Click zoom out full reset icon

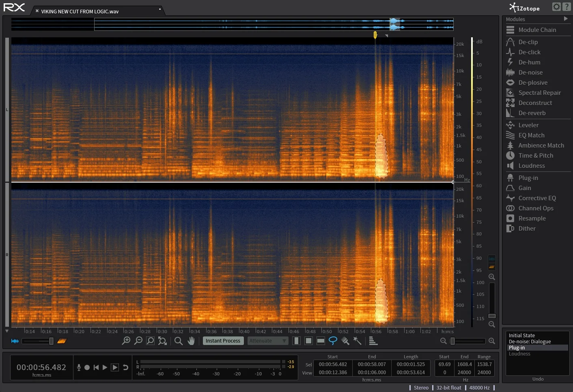pyautogui.click(x=163, y=341)
